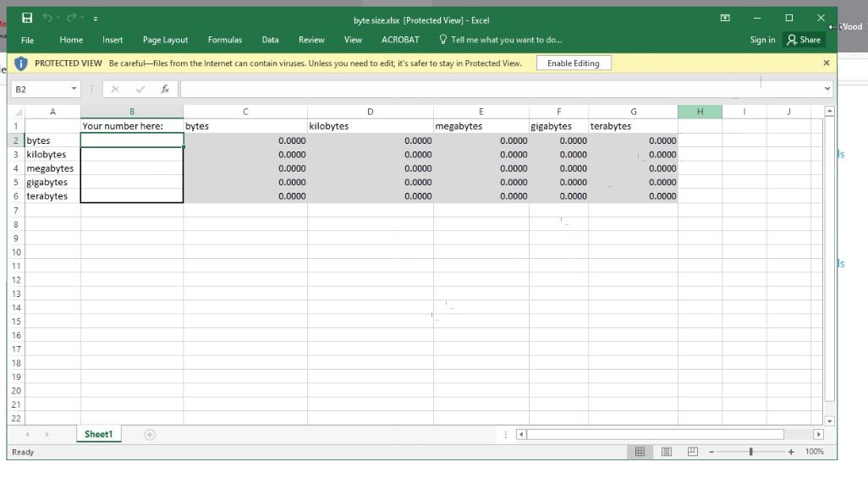
Task: Click the Save icon in the title bar
Action: click(26, 19)
